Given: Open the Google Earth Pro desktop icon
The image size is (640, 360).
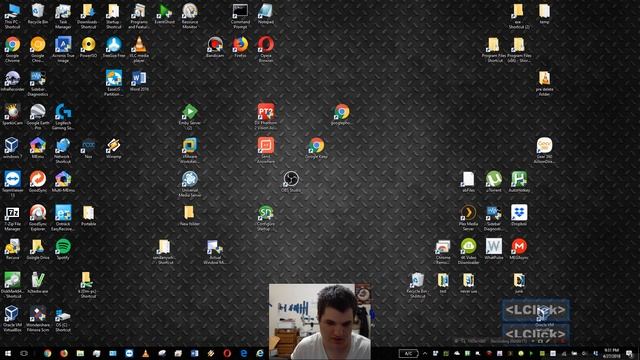Looking at the screenshot, I should (x=38, y=116).
